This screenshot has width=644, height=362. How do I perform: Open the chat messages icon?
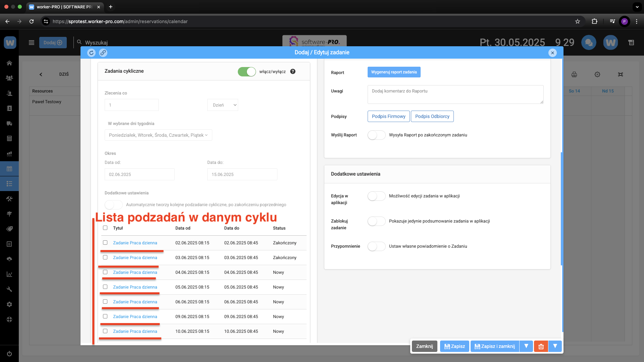(588, 43)
